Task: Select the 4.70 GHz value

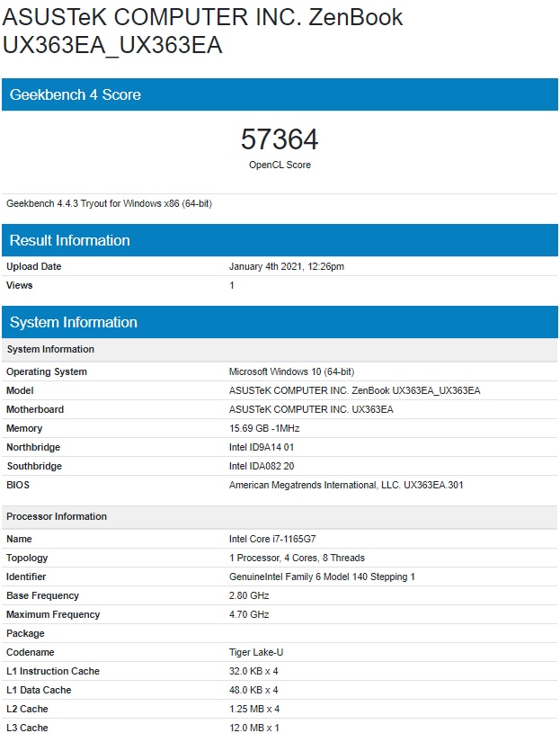Action: [x=249, y=614]
